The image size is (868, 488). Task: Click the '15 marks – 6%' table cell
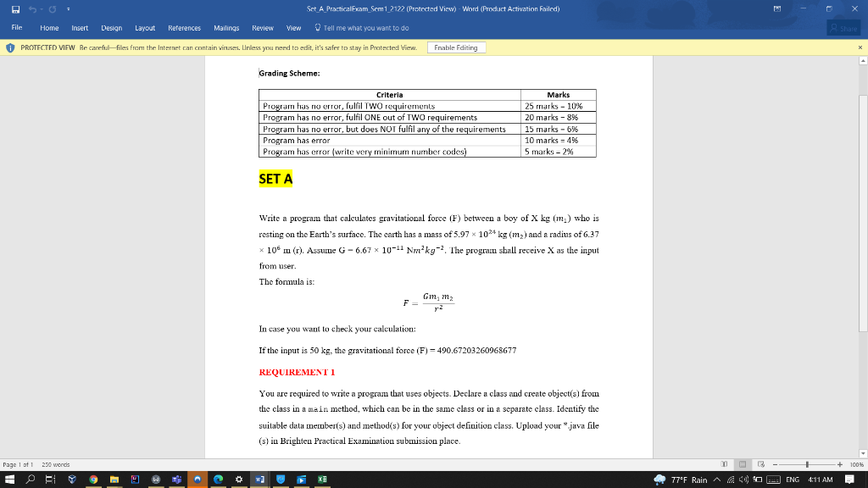(x=558, y=129)
